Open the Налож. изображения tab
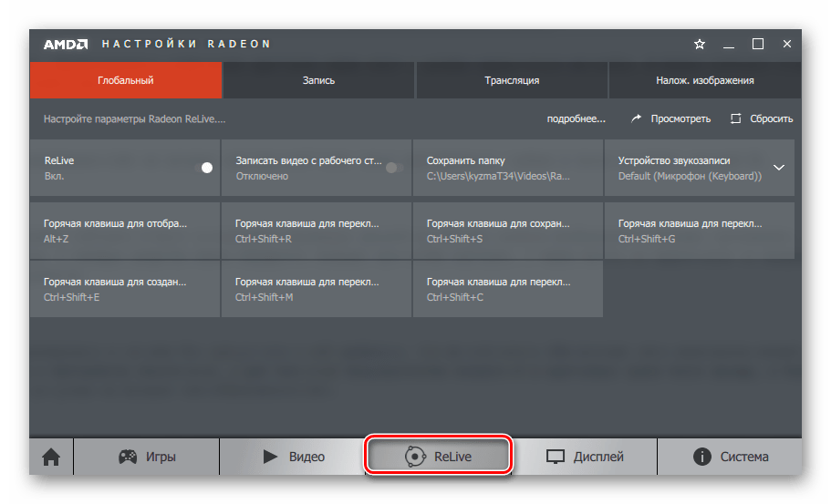Image resolution: width=831 pixels, height=504 pixels. coord(705,80)
